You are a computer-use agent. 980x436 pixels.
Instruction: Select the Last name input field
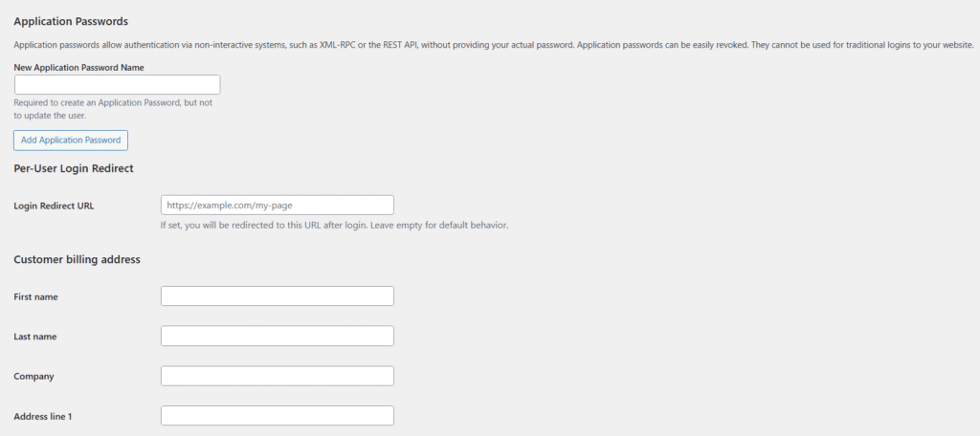(x=278, y=336)
